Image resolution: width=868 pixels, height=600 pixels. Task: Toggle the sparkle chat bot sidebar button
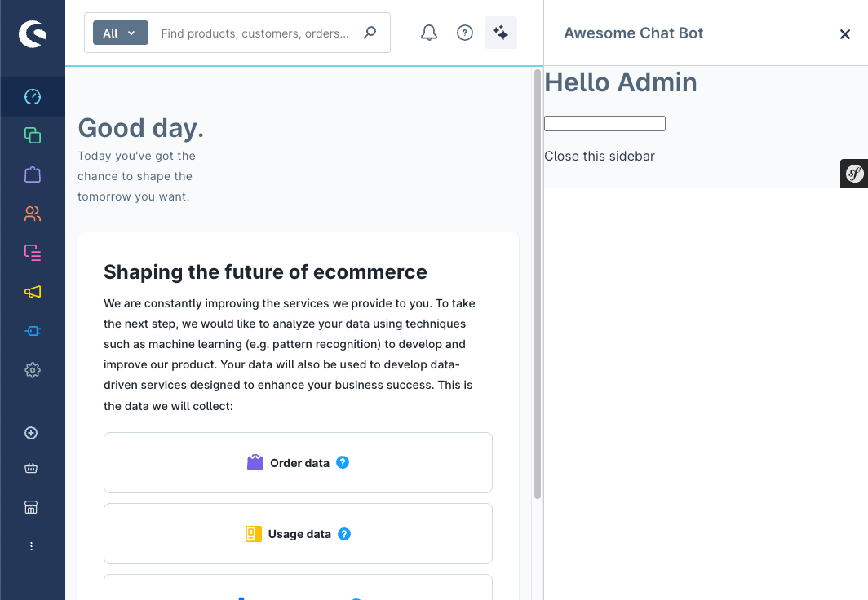tap(501, 33)
